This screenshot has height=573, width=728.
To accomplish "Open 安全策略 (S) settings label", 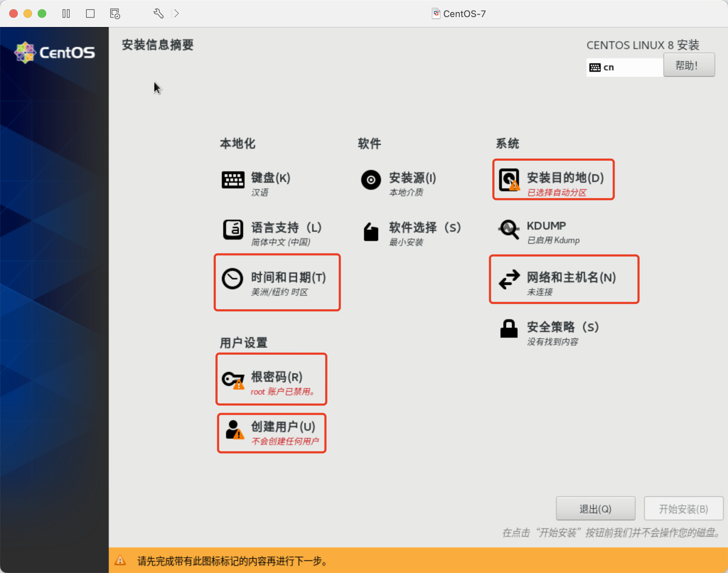I will click(563, 327).
